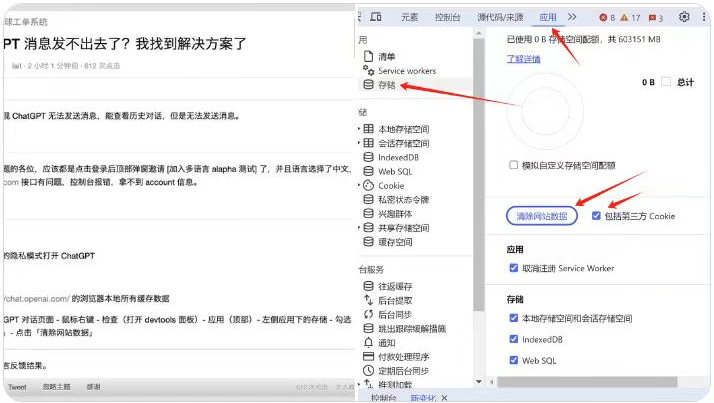This screenshot has height=403, width=714.
Task: Click the red issues flag icon
Action: [x=652, y=18]
